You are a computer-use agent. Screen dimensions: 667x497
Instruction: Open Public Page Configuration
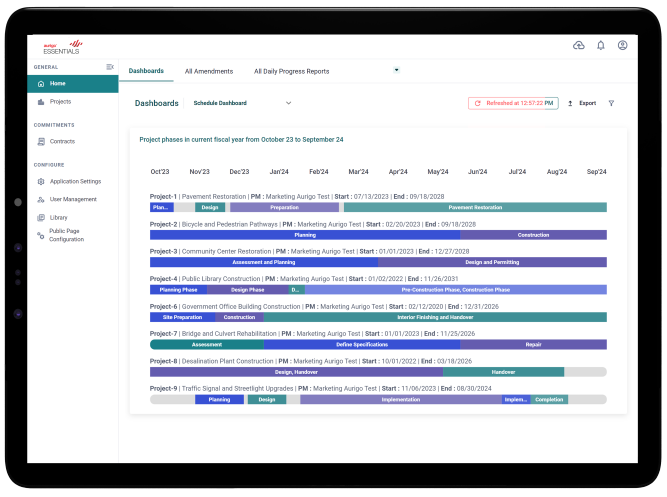click(66, 235)
